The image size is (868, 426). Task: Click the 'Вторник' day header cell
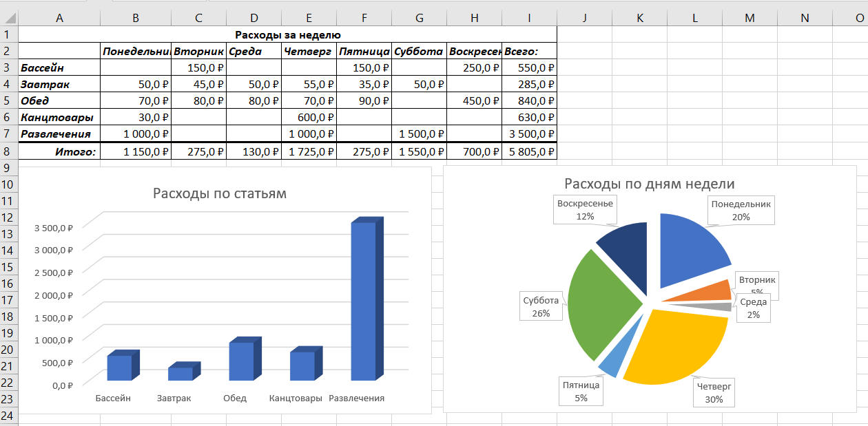198,51
